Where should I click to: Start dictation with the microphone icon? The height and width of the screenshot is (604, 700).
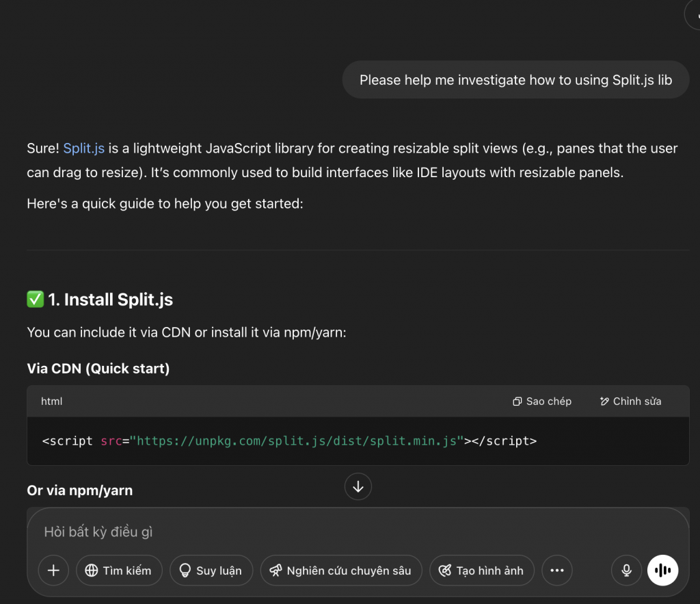click(626, 570)
